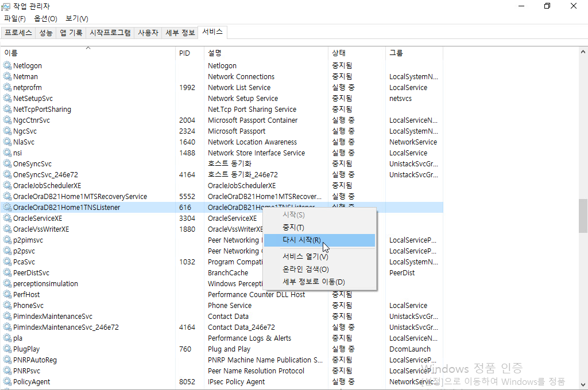This screenshot has height=390, width=588.
Task: Choose 중지(T) from the context menu
Action: pos(319,228)
